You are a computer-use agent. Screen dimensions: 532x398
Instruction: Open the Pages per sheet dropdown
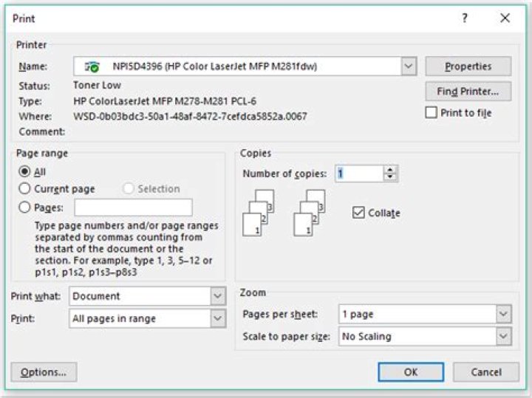503,314
